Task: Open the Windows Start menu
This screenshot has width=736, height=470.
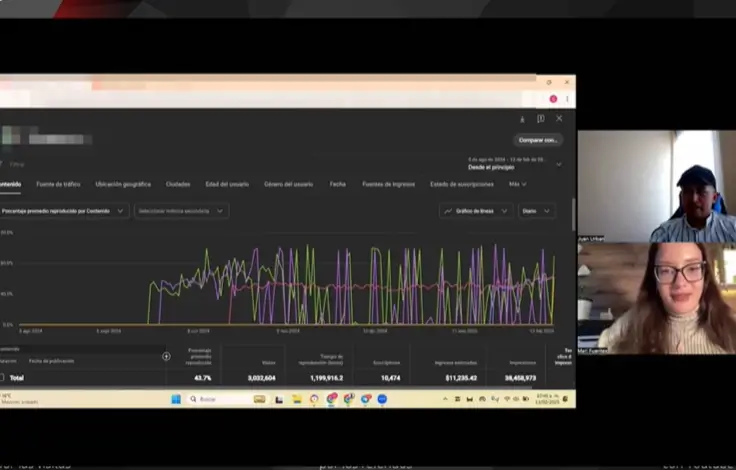Action: 176,399
